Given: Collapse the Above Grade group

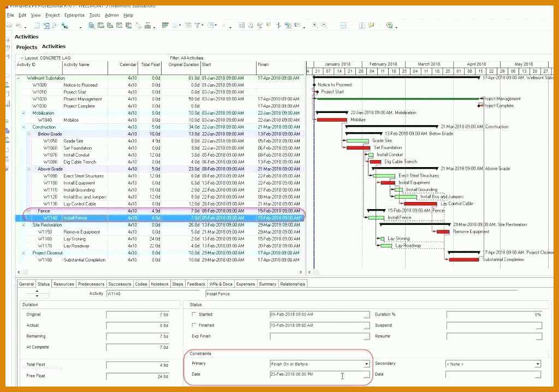Looking at the screenshot, I should click(29, 169).
